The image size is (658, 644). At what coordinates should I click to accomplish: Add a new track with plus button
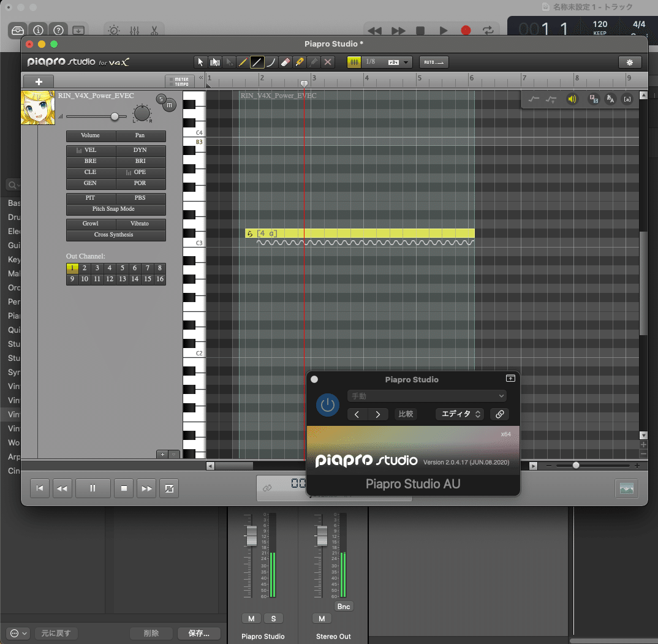point(39,81)
